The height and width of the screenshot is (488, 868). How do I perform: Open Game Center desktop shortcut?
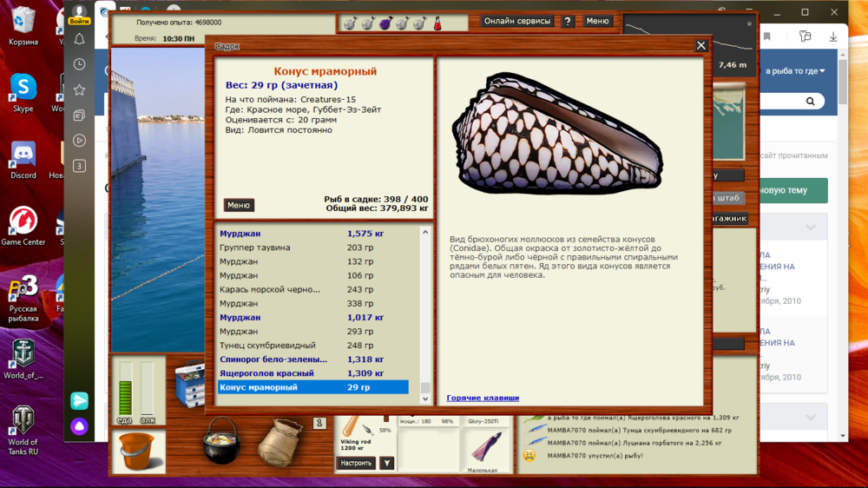click(x=23, y=226)
